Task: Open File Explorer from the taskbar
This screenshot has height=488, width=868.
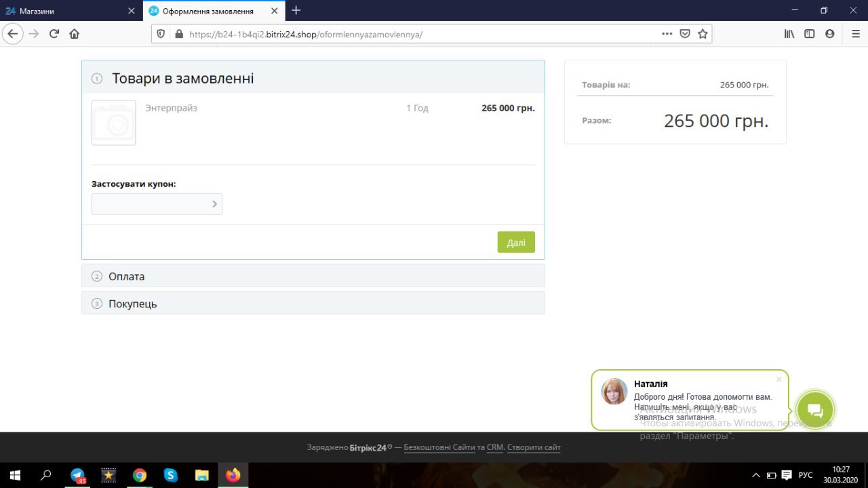Action: tap(201, 475)
